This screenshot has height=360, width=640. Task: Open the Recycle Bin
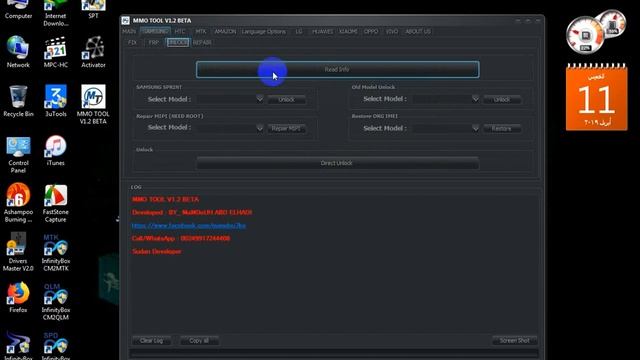(x=18, y=101)
